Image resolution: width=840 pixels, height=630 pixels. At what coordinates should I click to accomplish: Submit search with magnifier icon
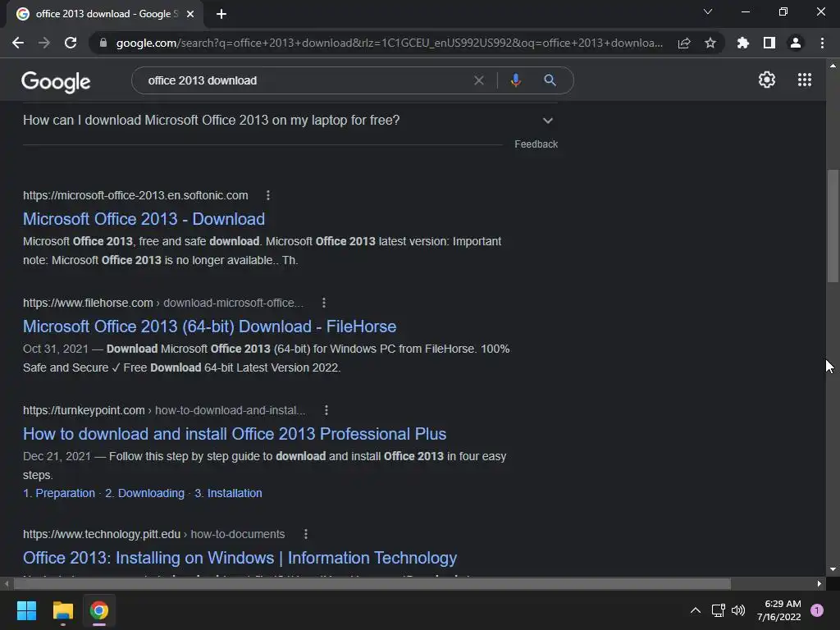550,80
